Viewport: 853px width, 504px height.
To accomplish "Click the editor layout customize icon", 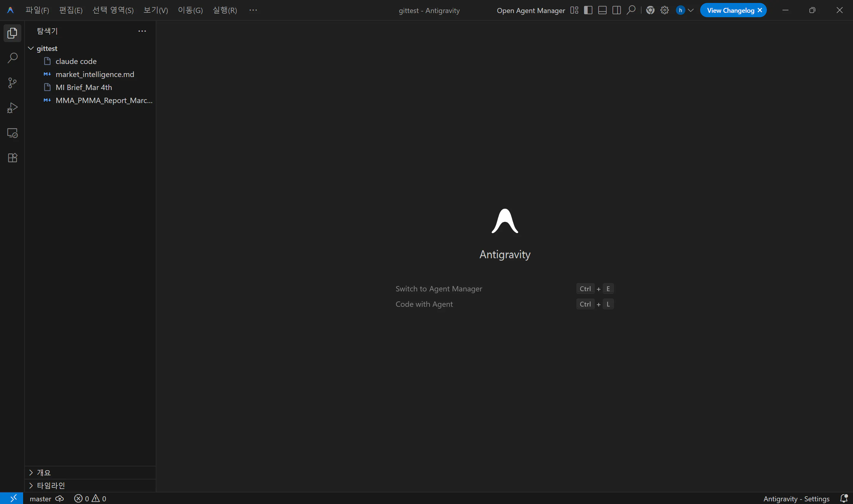I will [574, 10].
